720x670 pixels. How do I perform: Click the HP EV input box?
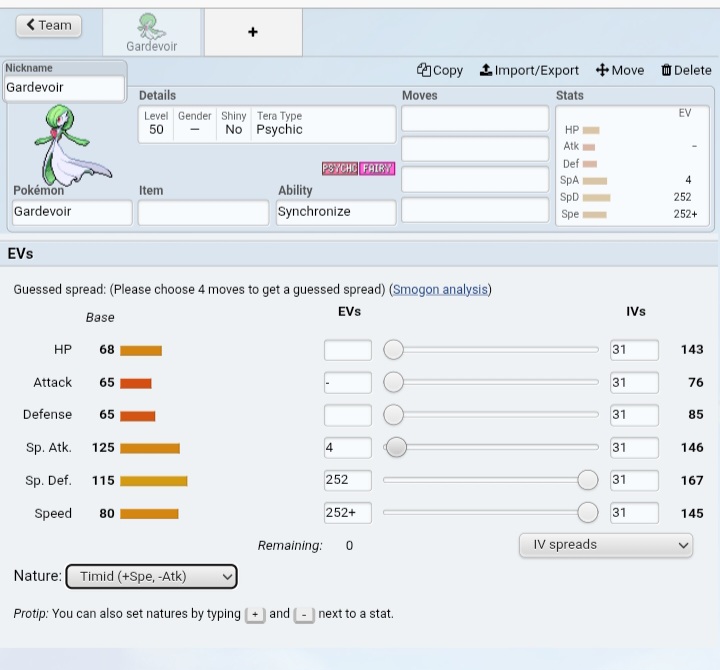coord(348,350)
